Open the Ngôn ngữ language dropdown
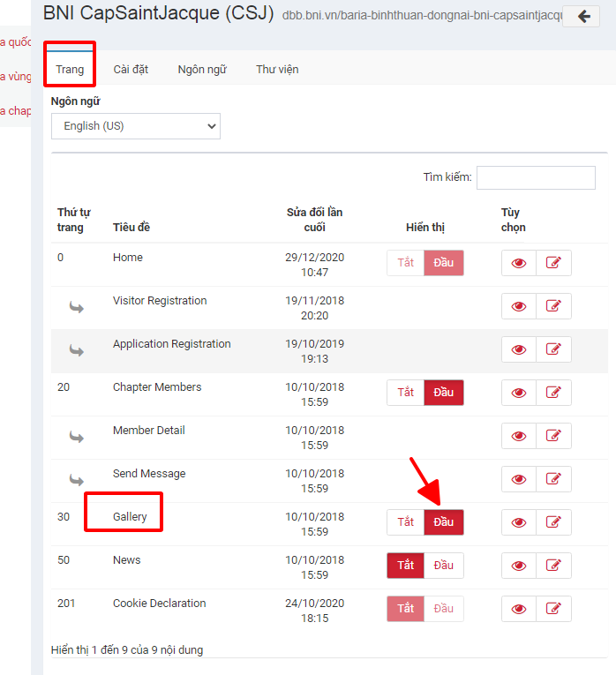The width and height of the screenshot is (616, 675). tap(135, 126)
